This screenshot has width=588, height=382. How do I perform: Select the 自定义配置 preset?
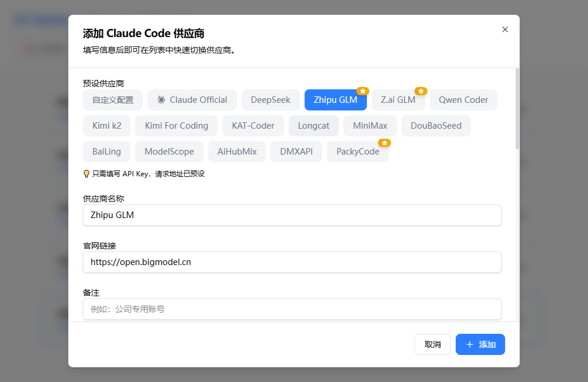pyautogui.click(x=113, y=100)
